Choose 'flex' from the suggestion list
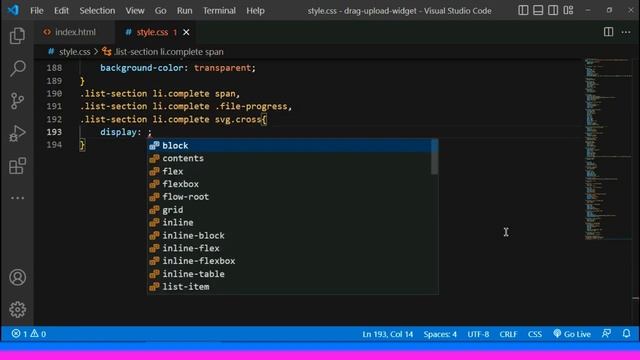The height and width of the screenshot is (360, 640). (x=289, y=171)
